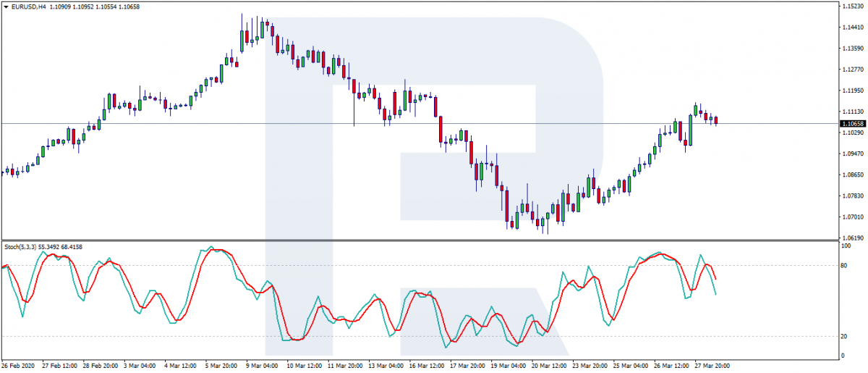Click the 1.12770 level on price scale

click(852, 70)
